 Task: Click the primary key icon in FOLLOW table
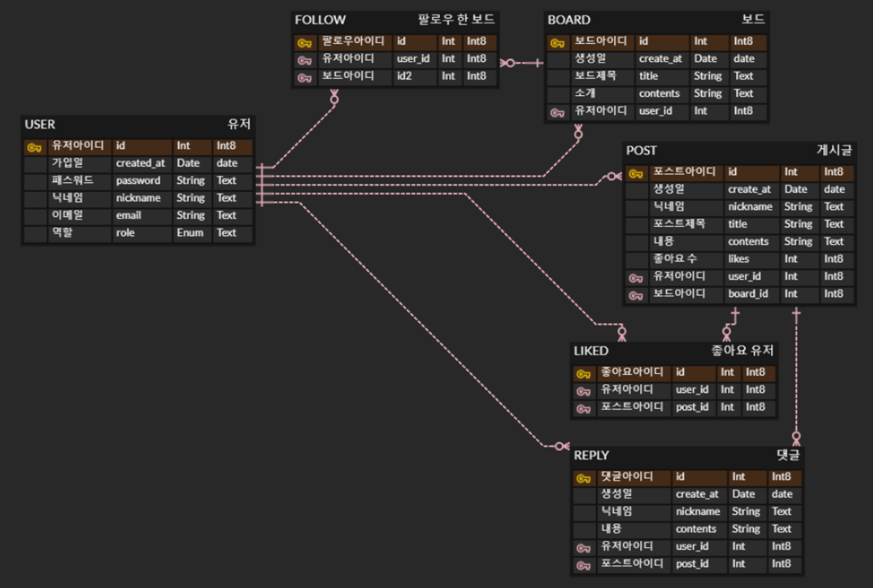[x=305, y=43]
